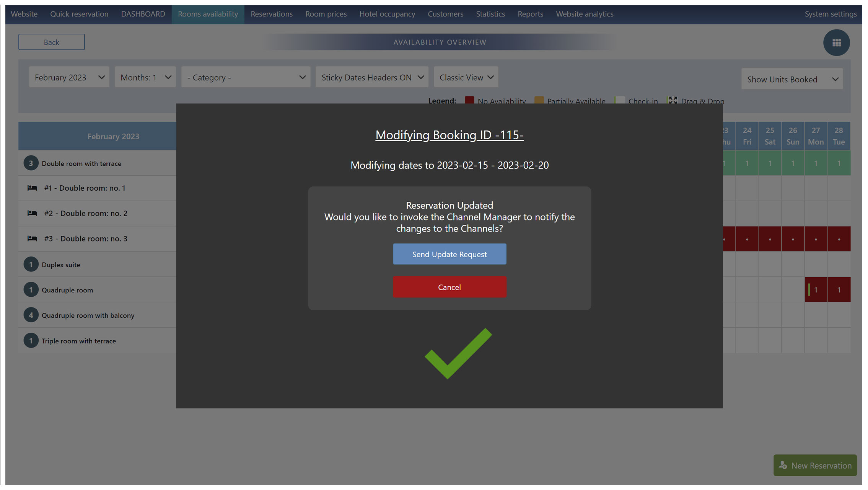The width and height of the screenshot is (868, 490).
Task: Click the New Reservation button
Action: (815, 465)
